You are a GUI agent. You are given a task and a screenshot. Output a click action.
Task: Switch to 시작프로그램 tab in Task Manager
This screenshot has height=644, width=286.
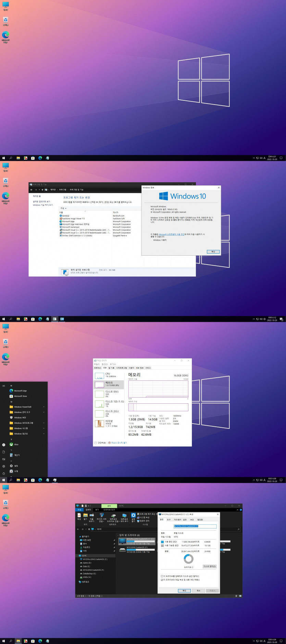122,368
